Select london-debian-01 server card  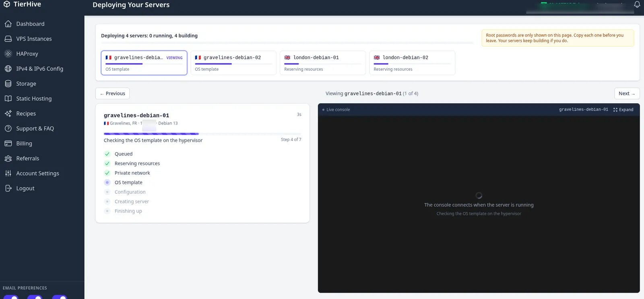coord(323,63)
